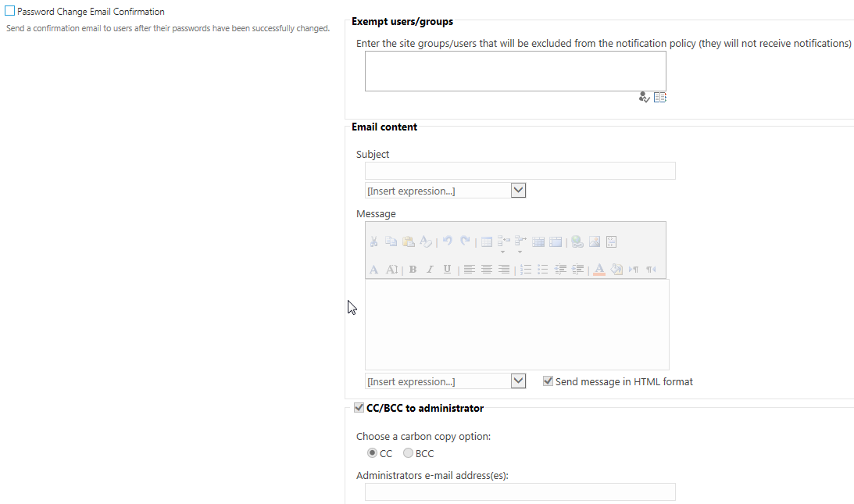Viewport: 854px width, 504px height.
Task: Click the Insert Image icon
Action: (595, 242)
